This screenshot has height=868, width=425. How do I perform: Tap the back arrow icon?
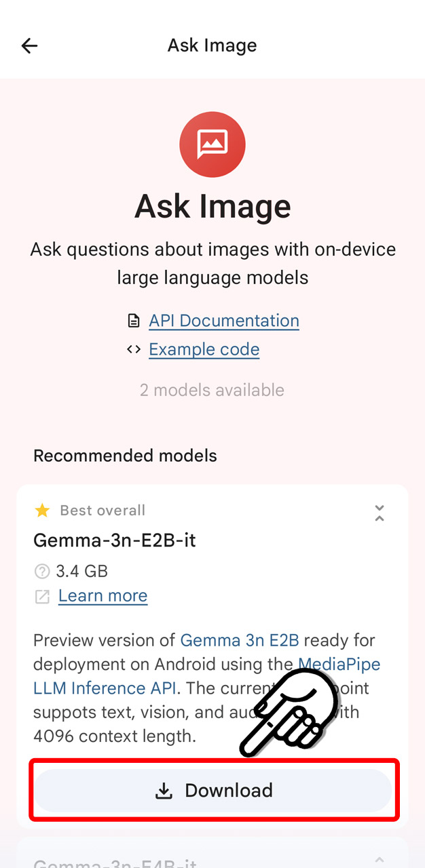29,45
